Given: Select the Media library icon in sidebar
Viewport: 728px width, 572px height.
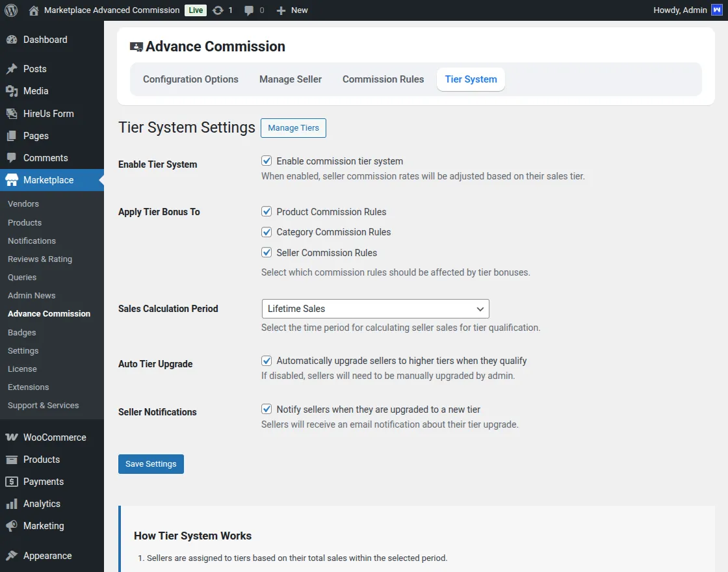Looking at the screenshot, I should coord(13,91).
